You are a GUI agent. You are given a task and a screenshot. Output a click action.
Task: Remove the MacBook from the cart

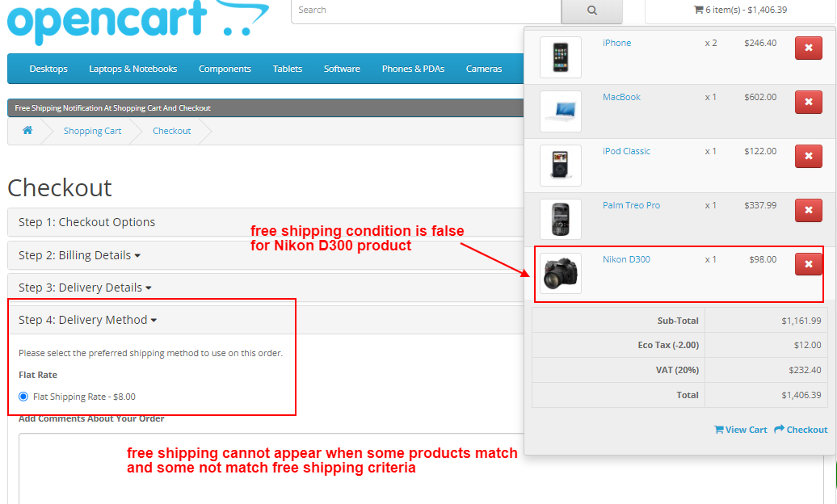808,102
